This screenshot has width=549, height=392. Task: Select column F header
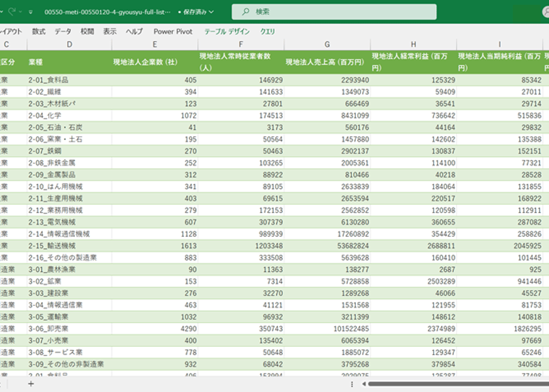[241, 45]
